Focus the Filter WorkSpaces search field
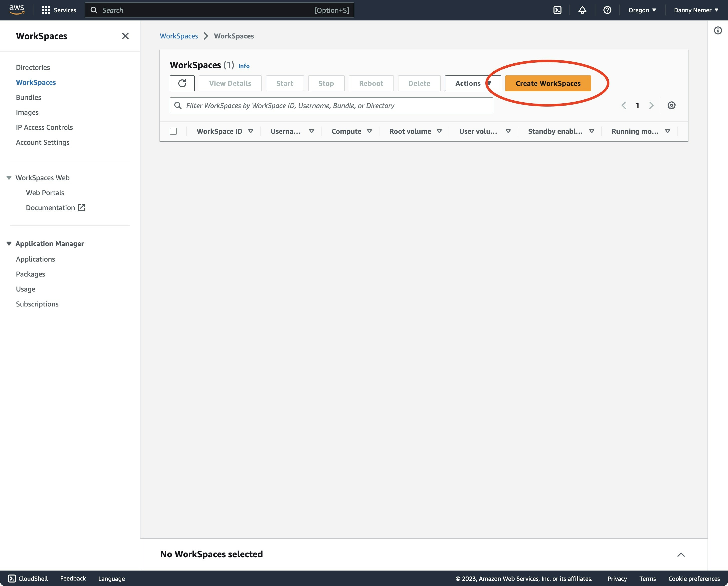 (x=331, y=105)
